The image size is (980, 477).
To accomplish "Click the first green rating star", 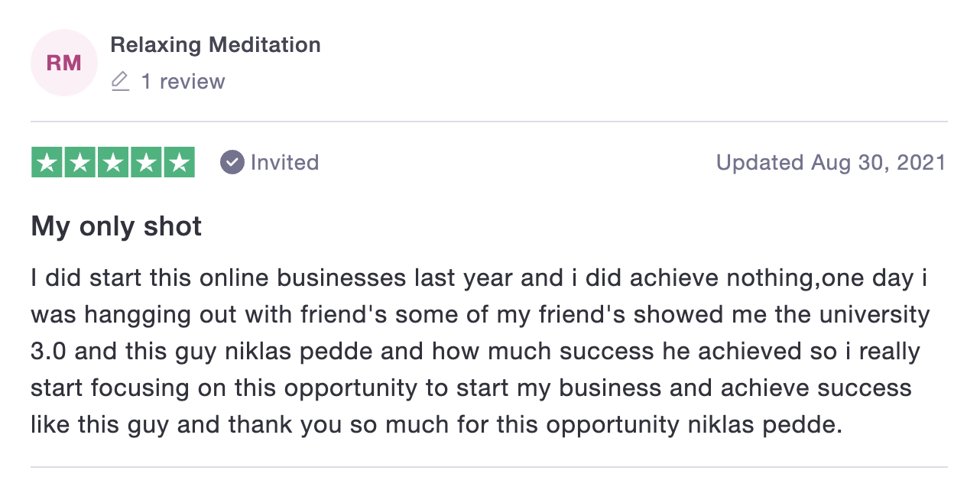I will point(47,162).
